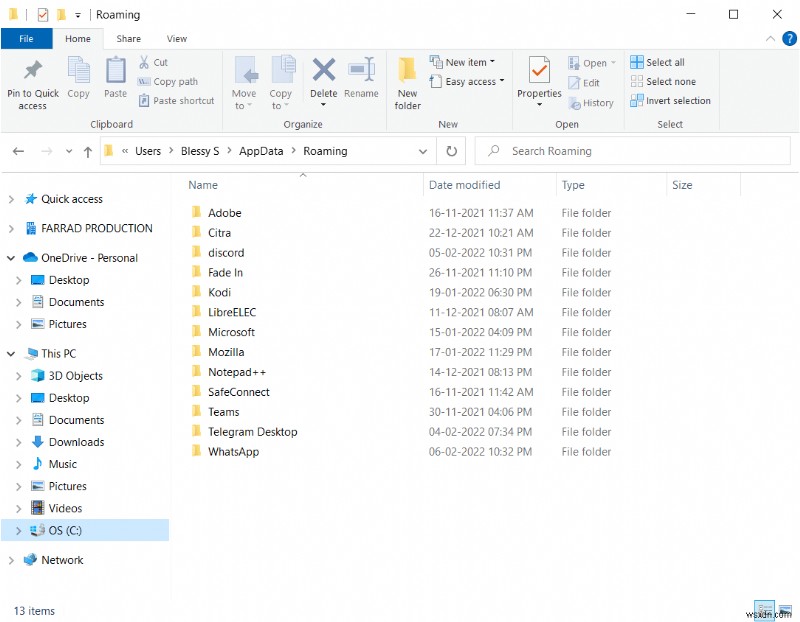Screen dimensions: 800x622
Task: Click AppData in the breadcrumb
Action: point(261,151)
